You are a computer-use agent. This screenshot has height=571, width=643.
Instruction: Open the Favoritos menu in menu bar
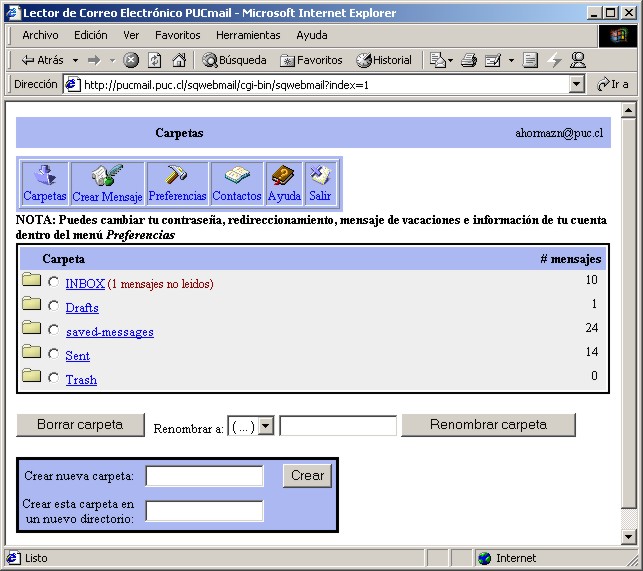(178, 35)
